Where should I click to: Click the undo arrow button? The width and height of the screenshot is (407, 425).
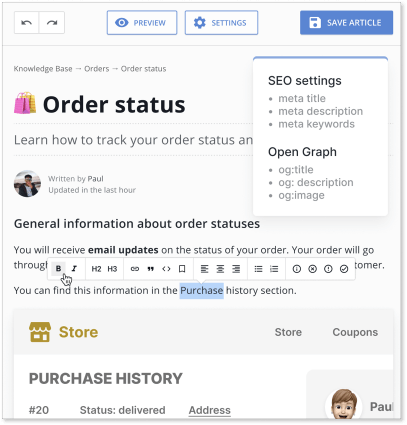coord(27,23)
